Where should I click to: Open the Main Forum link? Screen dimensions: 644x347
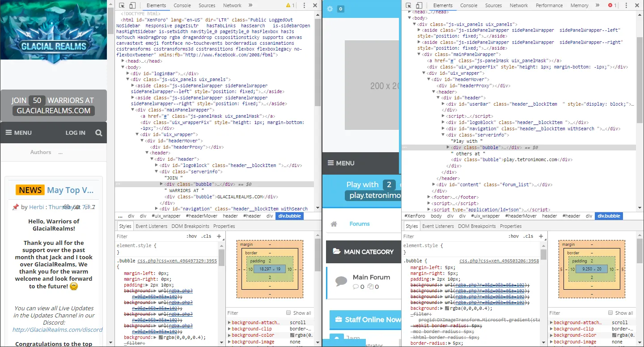coord(371,277)
